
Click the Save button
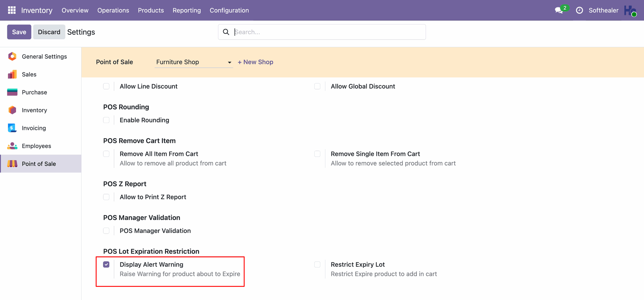tap(19, 32)
